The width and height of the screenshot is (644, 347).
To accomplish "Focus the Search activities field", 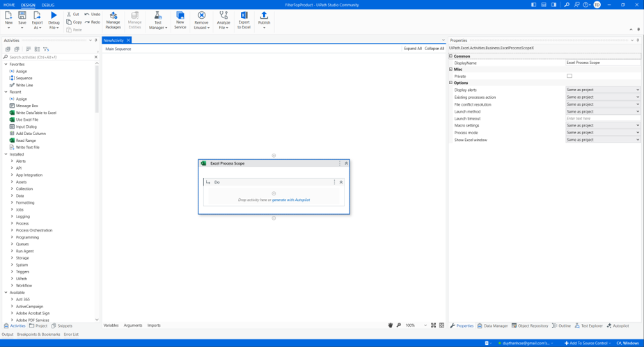I will pyautogui.click(x=49, y=57).
